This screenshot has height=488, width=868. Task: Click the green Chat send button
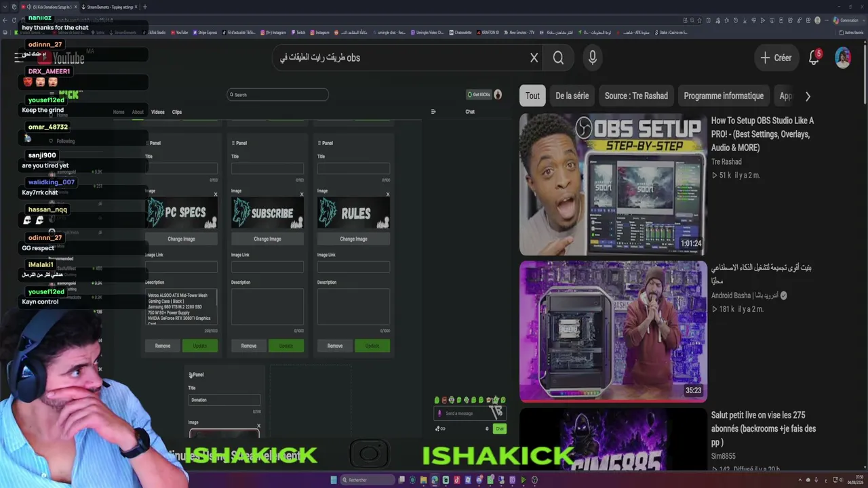pos(500,428)
